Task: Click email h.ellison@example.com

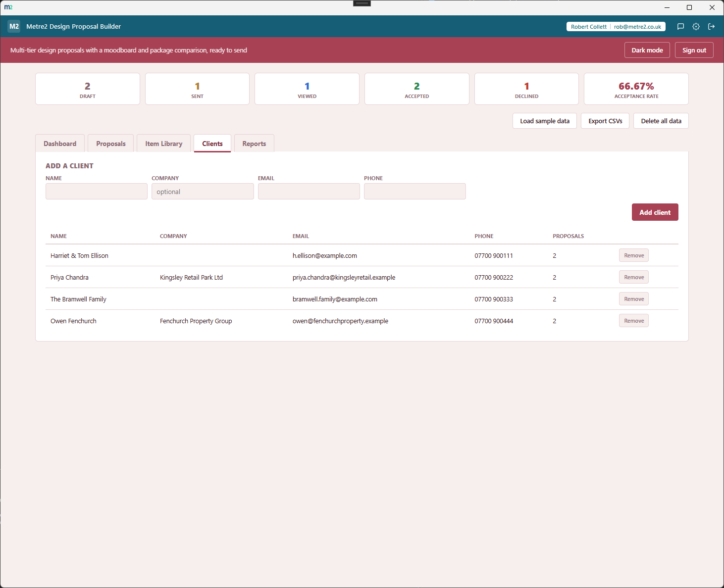Action: tap(325, 256)
